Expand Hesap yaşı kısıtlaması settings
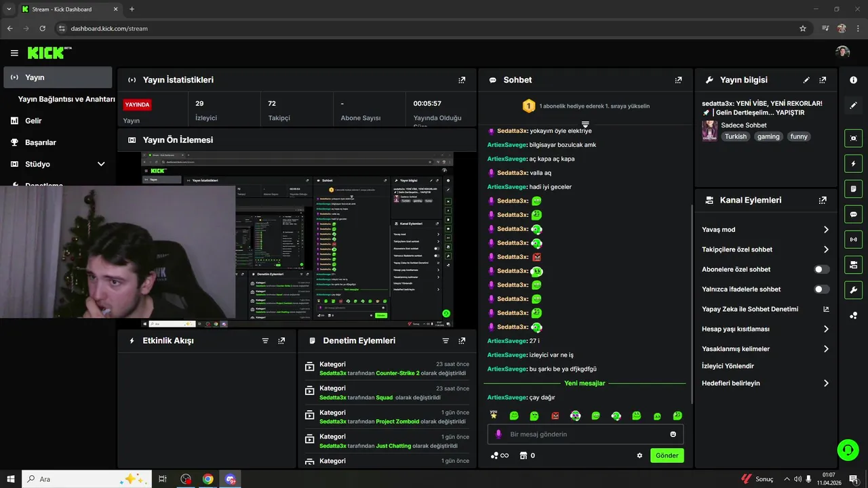868x488 pixels. point(766,329)
